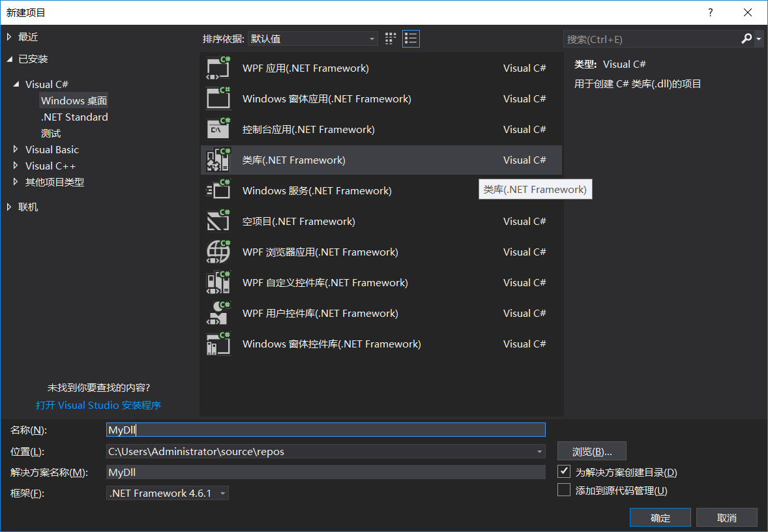
Task: Expand the Visual C++ node
Action: tap(16, 166)
